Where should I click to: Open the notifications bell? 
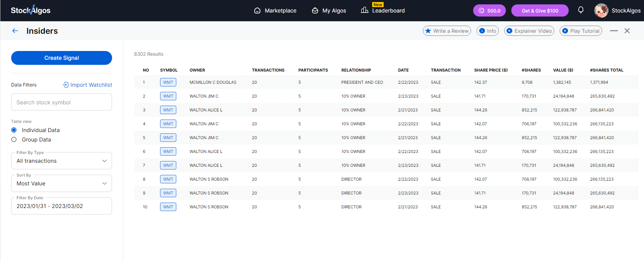581,10
